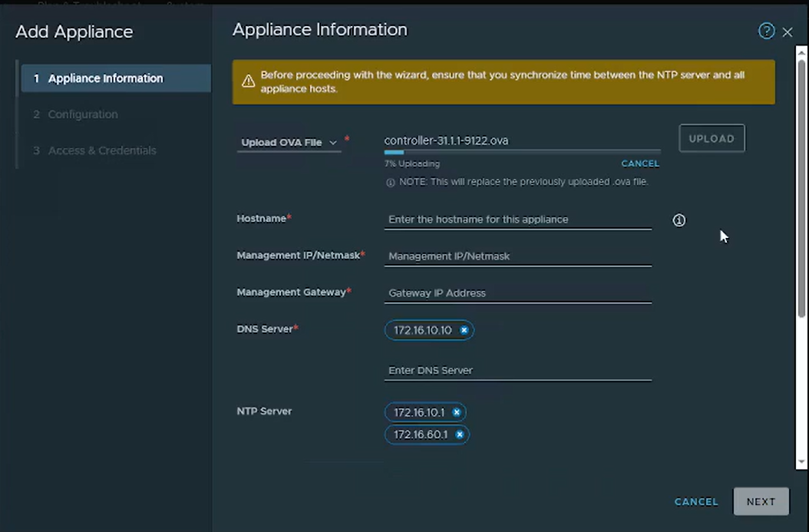Cancel the OVA file upload
Viewport: 809px width, 532px height.
point(639,164)
